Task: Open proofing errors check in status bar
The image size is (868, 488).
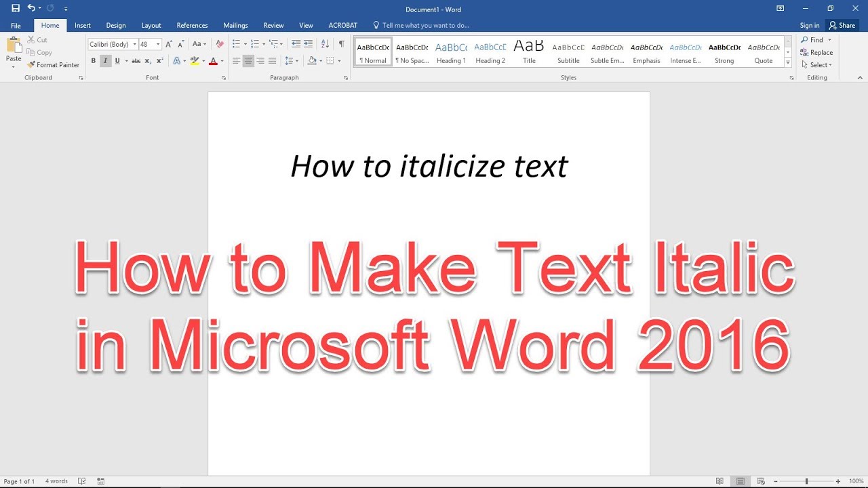Action: coord(82,481)
